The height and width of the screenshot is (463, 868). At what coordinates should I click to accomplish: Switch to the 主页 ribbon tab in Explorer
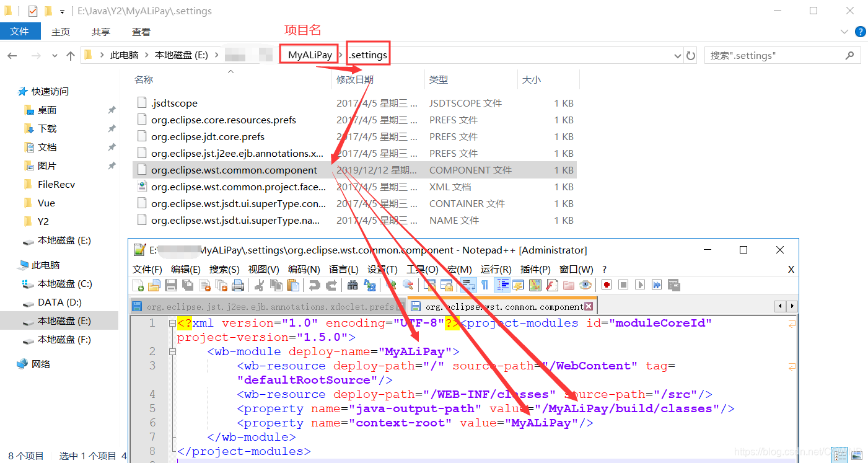point(61,32)
